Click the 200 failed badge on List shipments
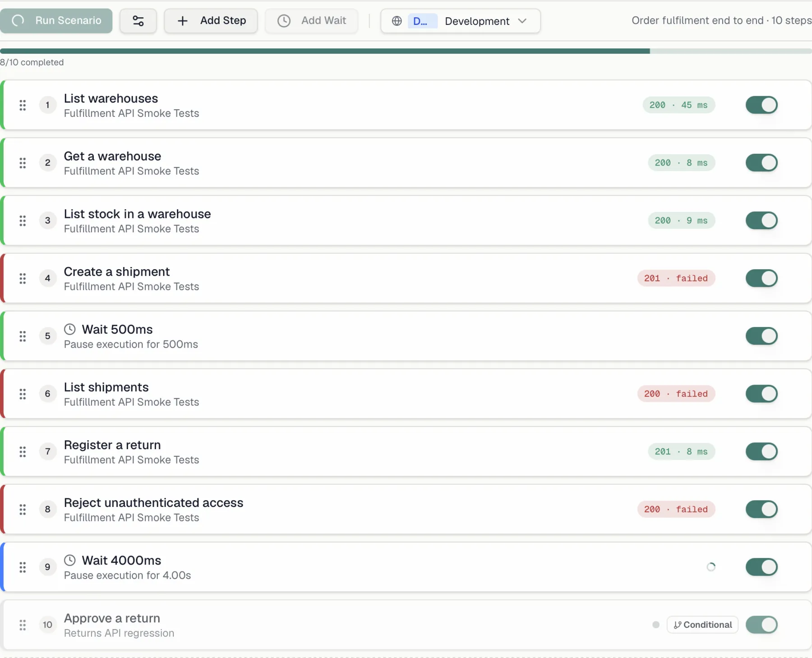812x658 pixels. click(676, 394)
